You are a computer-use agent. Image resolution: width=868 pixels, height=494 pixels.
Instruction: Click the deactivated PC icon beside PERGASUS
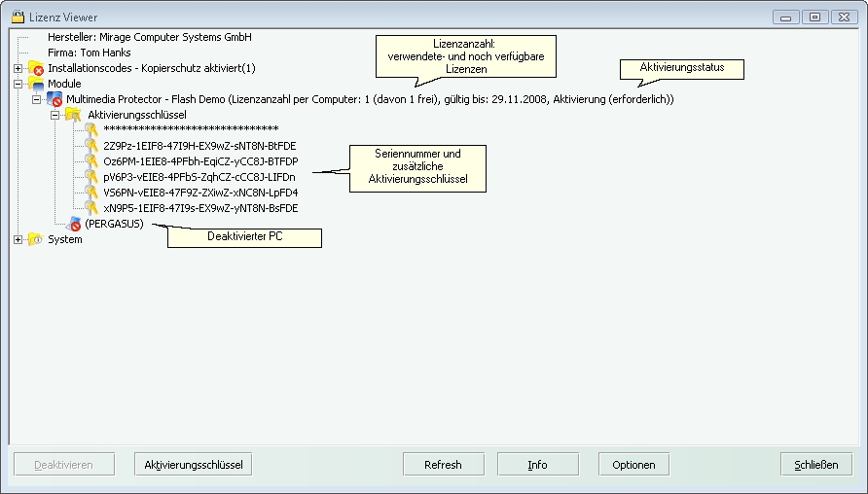73,224
